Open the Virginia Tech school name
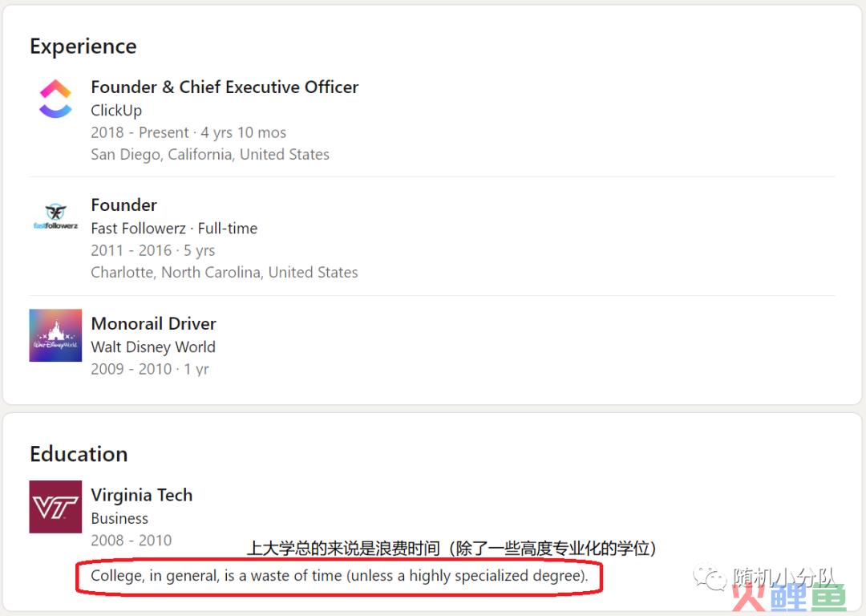Viewport: 866px width, 616px height. (142, 495)
